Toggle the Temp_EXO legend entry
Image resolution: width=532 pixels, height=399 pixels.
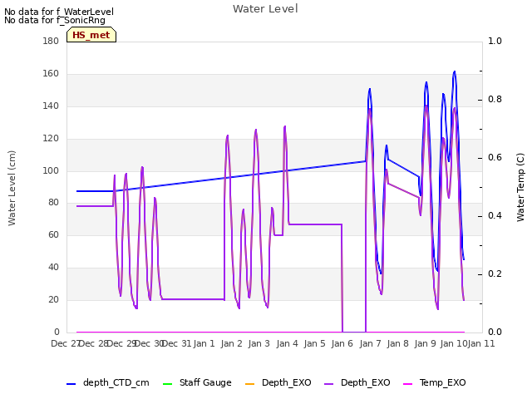434,382
